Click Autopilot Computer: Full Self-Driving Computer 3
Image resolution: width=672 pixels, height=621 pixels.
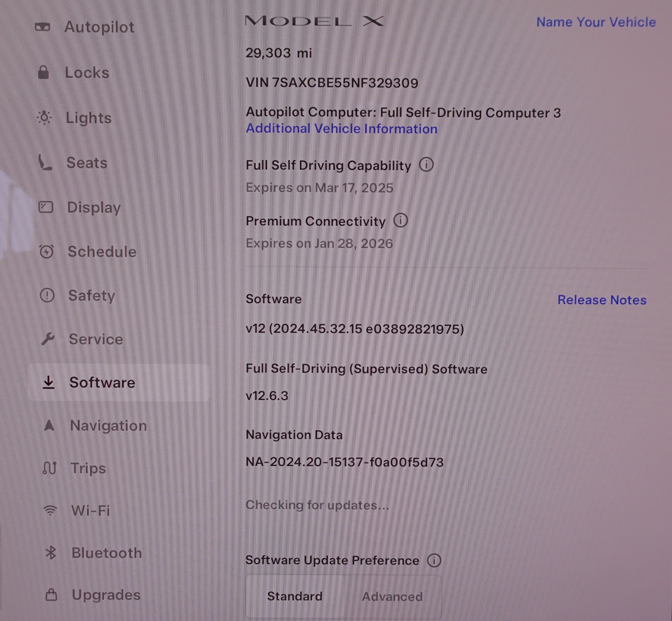click(x=403, y=112)
